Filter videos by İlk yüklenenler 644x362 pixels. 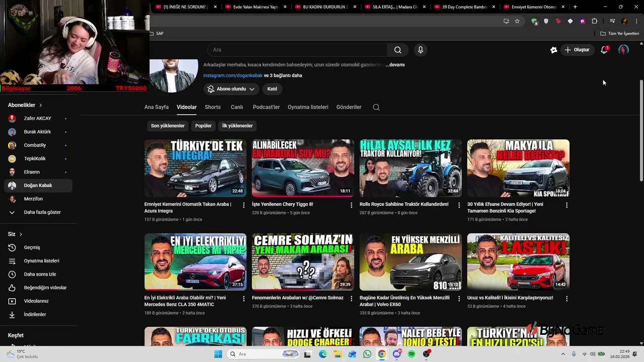coord(237,126)
